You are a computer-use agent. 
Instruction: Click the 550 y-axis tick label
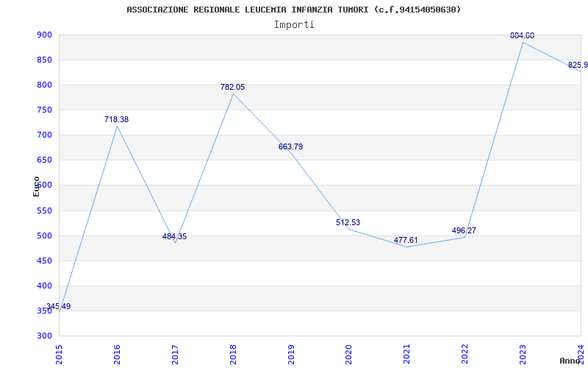[x=44, y=211]
